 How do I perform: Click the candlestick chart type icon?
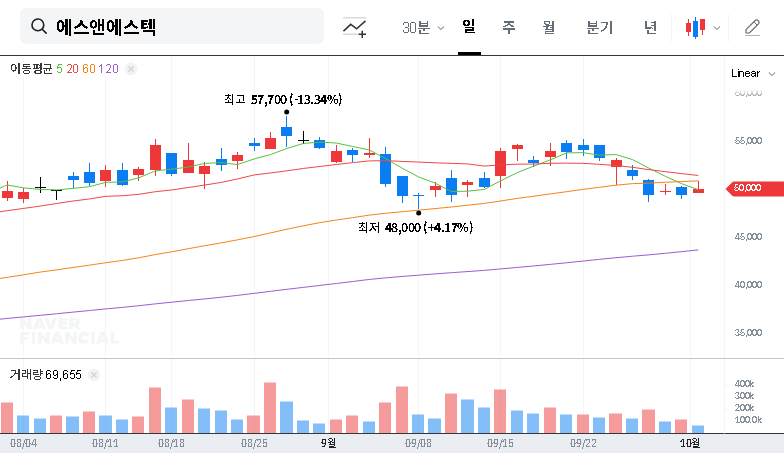695,28
